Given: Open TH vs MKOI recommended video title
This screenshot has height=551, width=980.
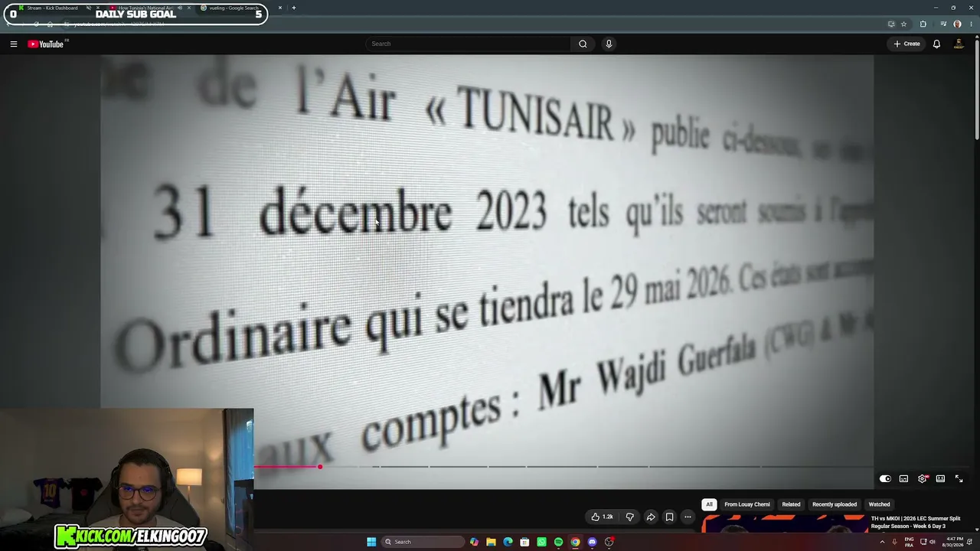Looking at the screenshot, I should pos(916,522).
